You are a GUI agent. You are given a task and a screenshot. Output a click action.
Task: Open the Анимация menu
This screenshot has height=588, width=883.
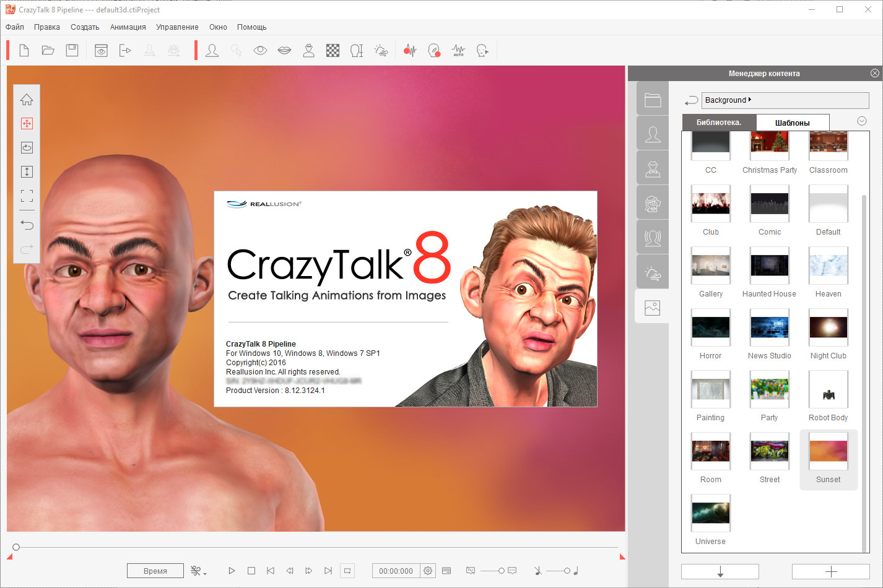click(128, 27)
